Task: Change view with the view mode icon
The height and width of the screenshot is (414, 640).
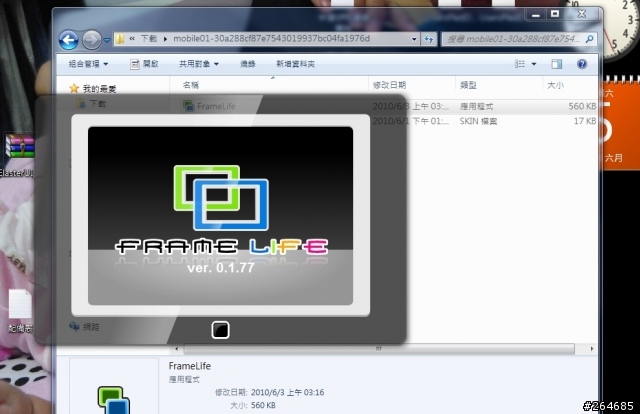Action: (520, 64)
